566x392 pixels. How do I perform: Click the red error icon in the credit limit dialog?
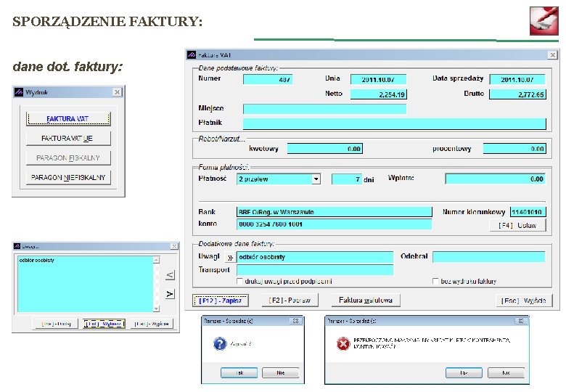343,343
